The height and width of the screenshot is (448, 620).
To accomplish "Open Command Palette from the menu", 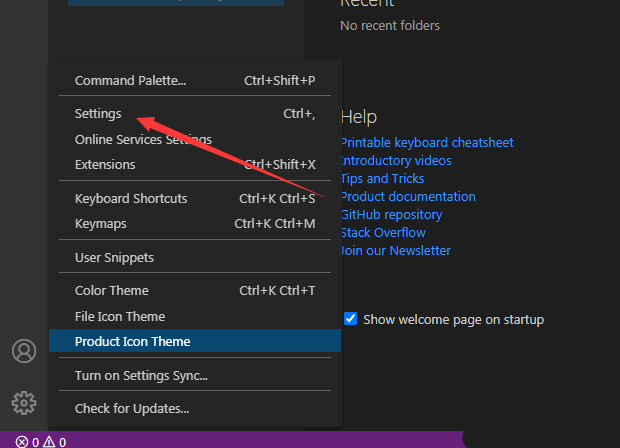I will [130, 80].
